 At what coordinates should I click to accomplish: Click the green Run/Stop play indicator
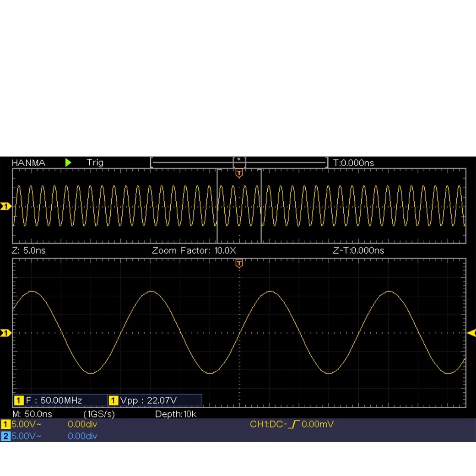click(68, 162)
